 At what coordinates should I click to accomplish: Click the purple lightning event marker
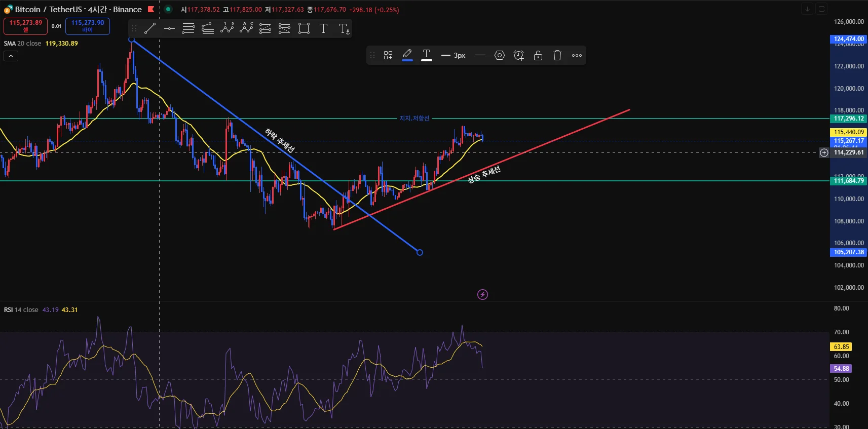[482, 294]
